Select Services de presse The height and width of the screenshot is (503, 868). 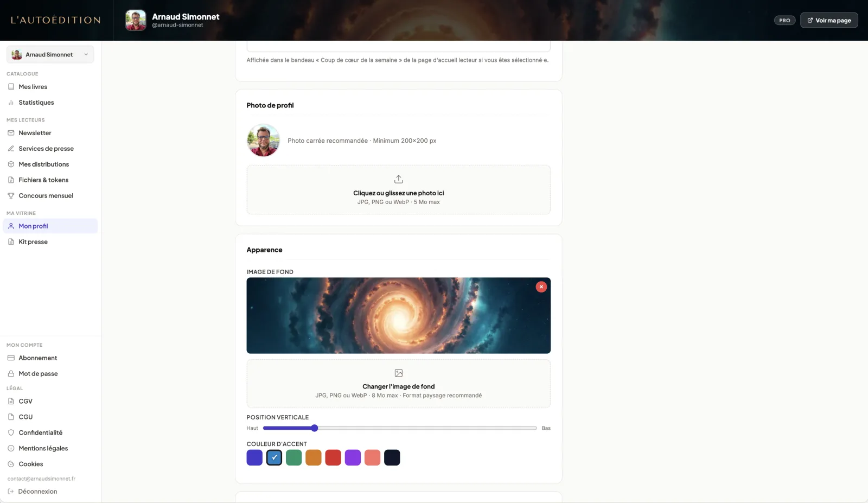click(50, 149)
